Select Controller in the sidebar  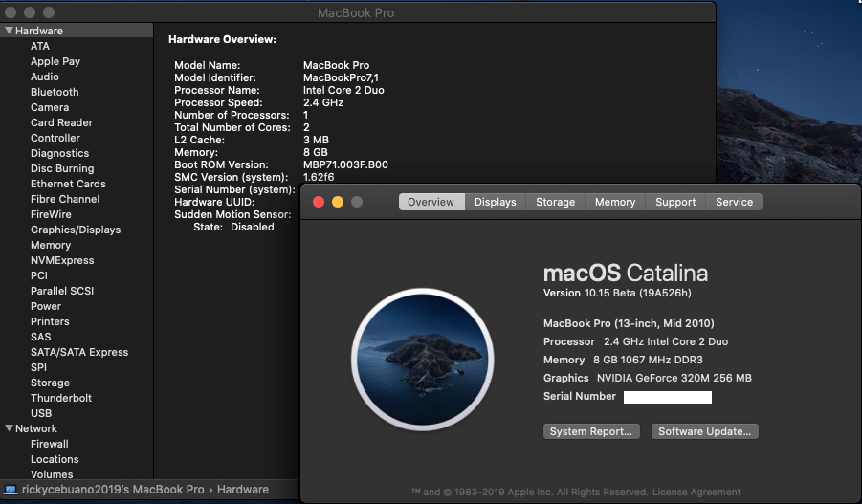coord(55,138)
